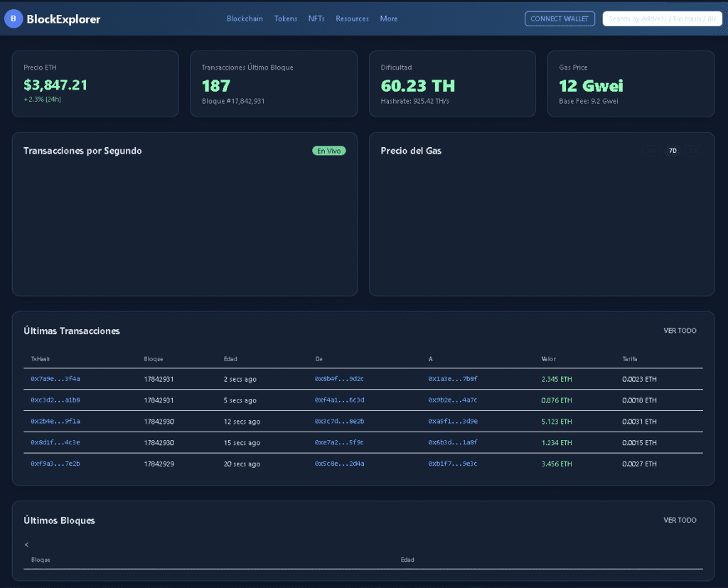Image resolution: width=728 pixels, height=588 pixels.
Task: Click the left arrow in Últimos Bloques carousel
Action: tap(26, 544)
